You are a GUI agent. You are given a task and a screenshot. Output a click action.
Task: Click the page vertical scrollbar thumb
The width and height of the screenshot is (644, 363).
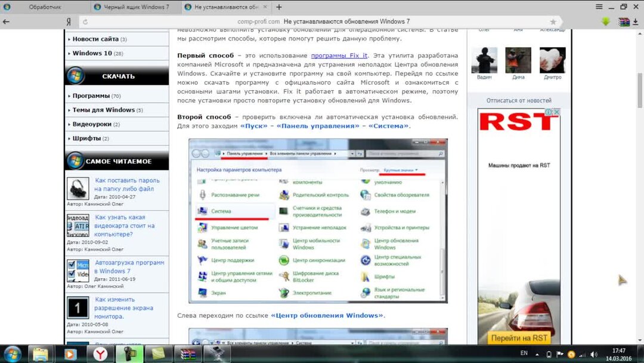click(x=640, y=90)
